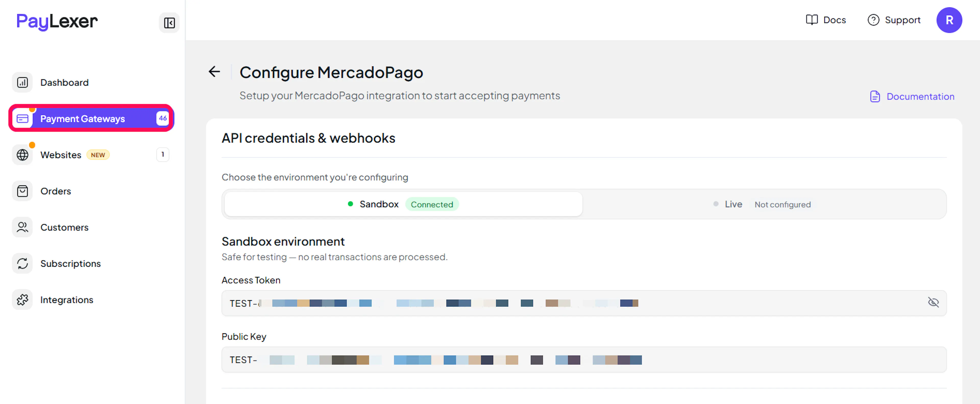Open the Docs link in header
The height and width of the screenshot is (404, 980).
point(826,20)
